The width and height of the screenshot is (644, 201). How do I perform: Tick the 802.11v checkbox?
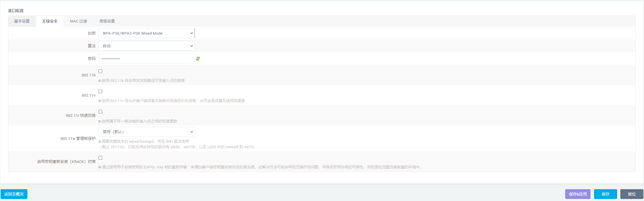(100, 91)
